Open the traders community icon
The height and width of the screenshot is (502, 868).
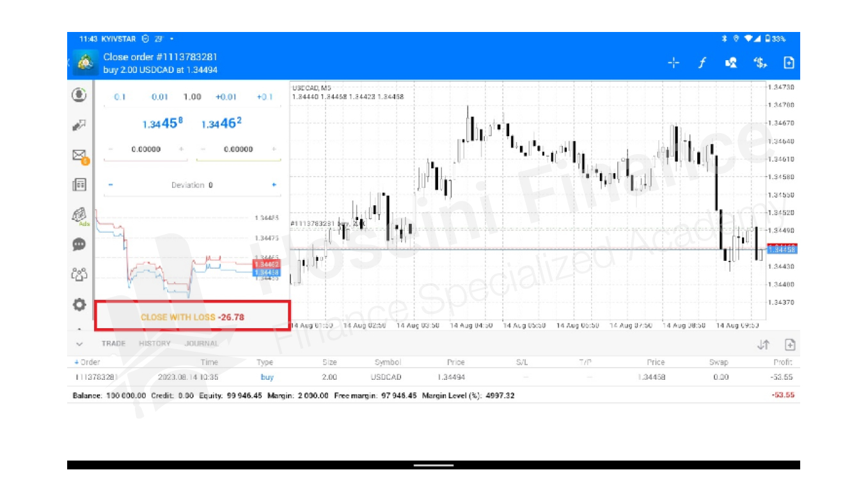(x=79, y=274)
